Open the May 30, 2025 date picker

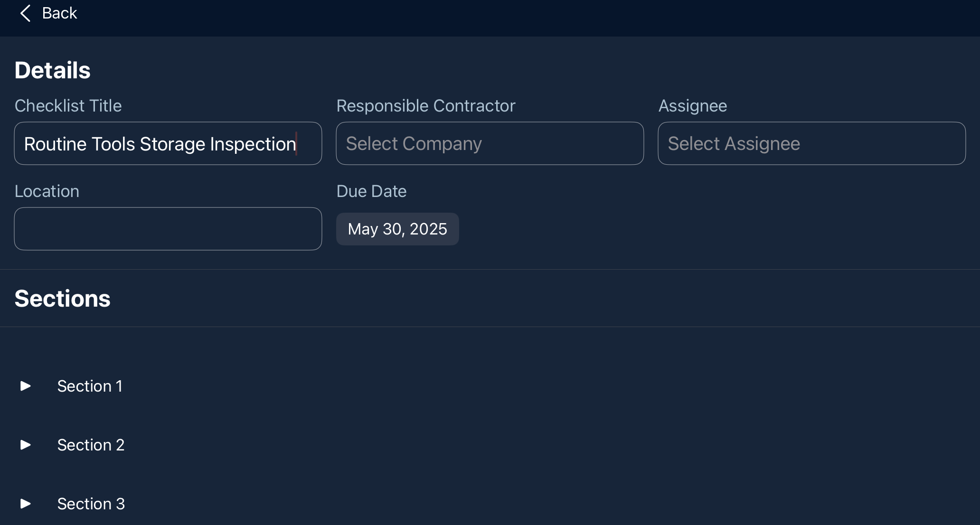397,229
